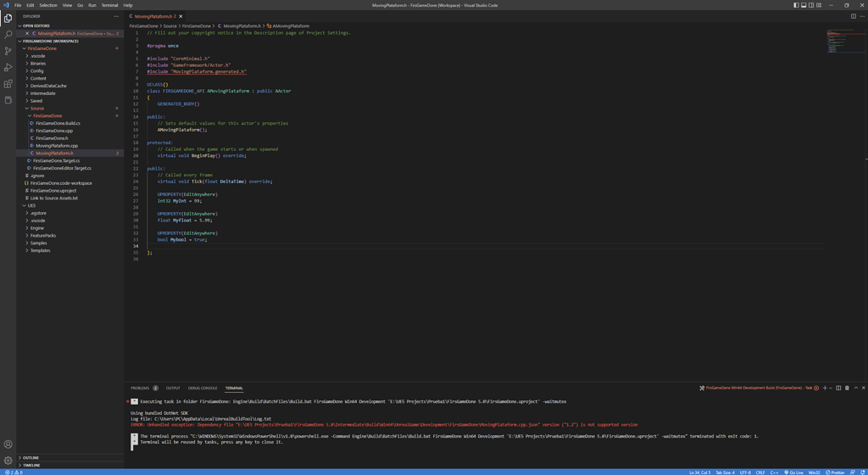Open the Search view in the activity bar
Viewport: 868px width, 475px height.
pos(8,34)
